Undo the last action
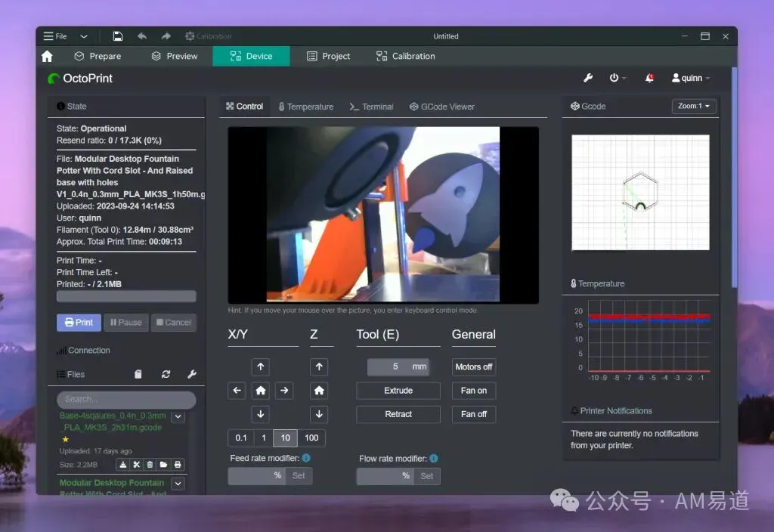The image size is (774, 532). point(142,36)
